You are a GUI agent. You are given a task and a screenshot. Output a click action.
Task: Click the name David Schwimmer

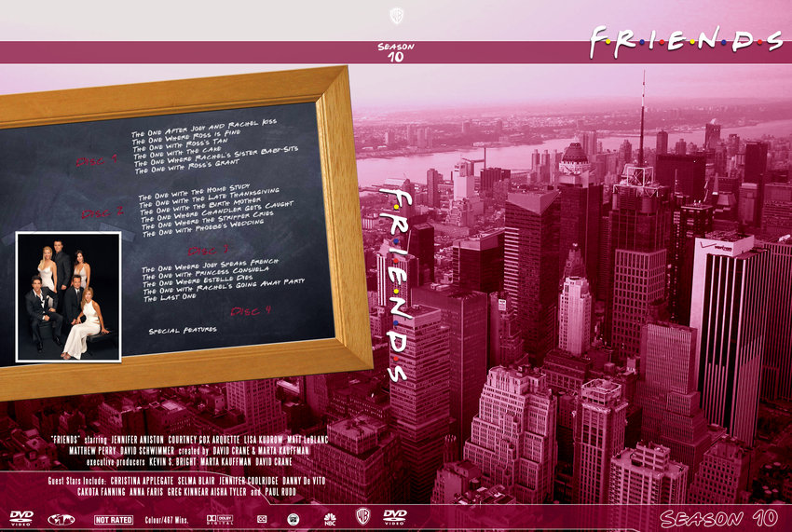147,450
